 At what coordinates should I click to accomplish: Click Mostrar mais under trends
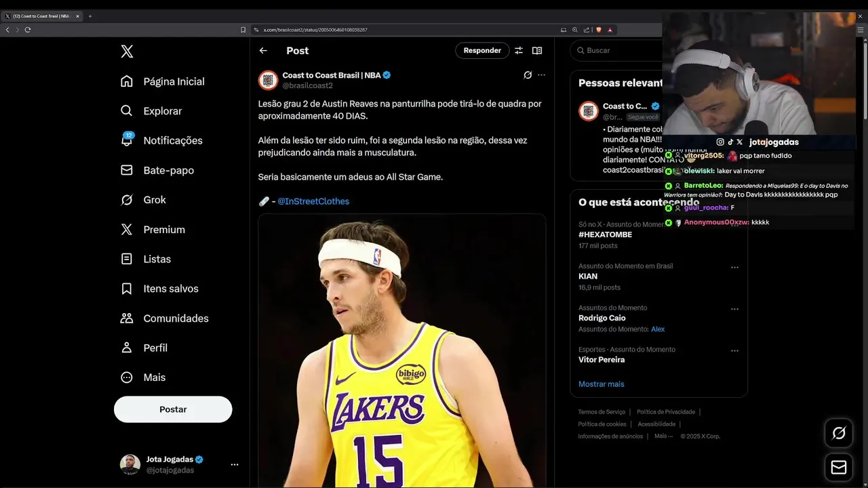(601, 384)
